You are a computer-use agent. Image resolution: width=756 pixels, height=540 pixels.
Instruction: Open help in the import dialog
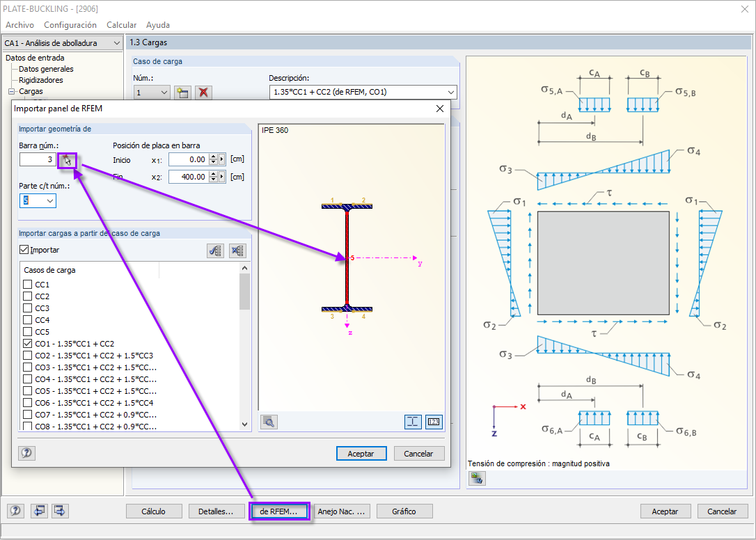pyautogui.click(x=26, y=453)
